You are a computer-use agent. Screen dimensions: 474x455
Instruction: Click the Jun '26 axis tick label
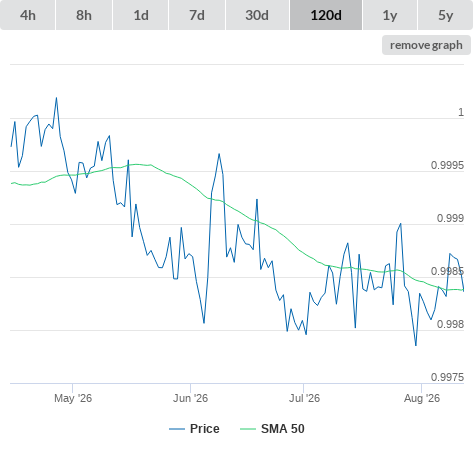pyautogui.click(x=190, y=398)
